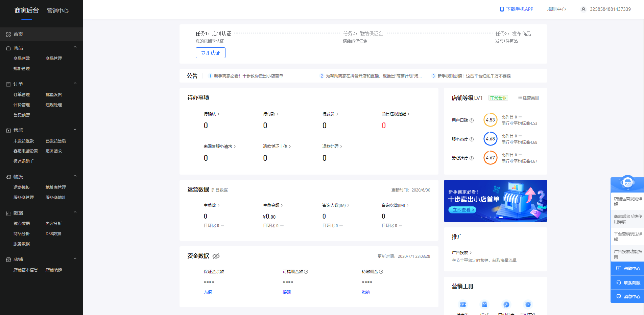This screenshot has height=315, width=644.
Task: Click 立即认证 button
Action: point(211,53)
